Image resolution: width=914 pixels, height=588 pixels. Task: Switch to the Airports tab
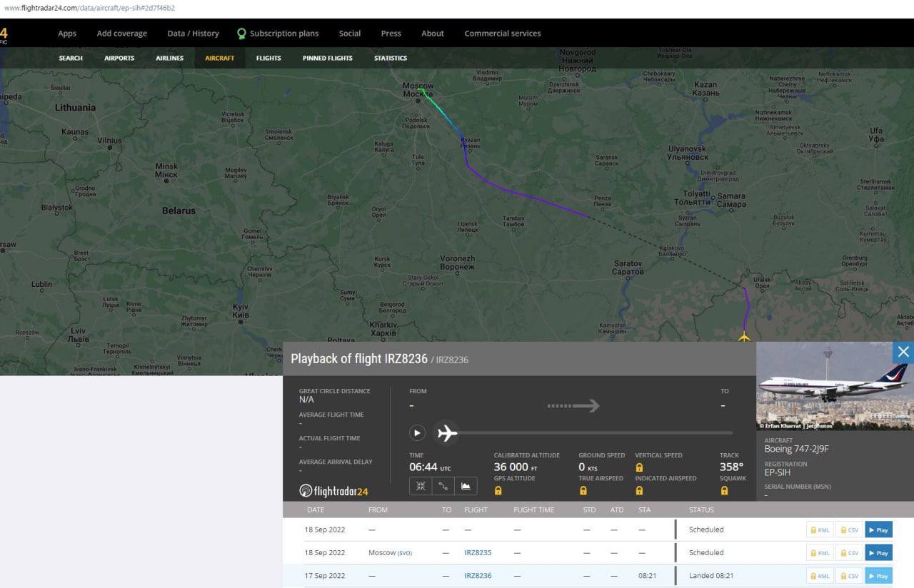tap(119, 59)
